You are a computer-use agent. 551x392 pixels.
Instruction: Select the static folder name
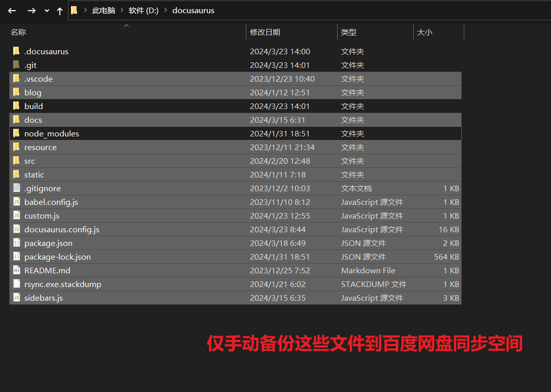click(34, 175)
